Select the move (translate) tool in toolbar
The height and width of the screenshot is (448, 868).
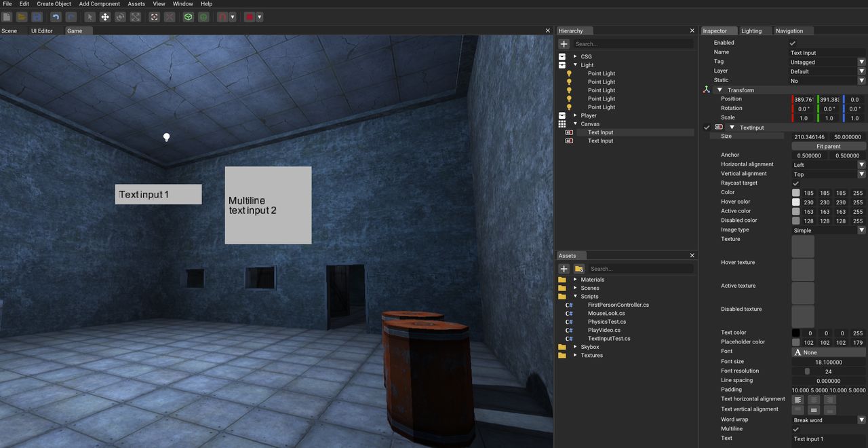(105, 17)
